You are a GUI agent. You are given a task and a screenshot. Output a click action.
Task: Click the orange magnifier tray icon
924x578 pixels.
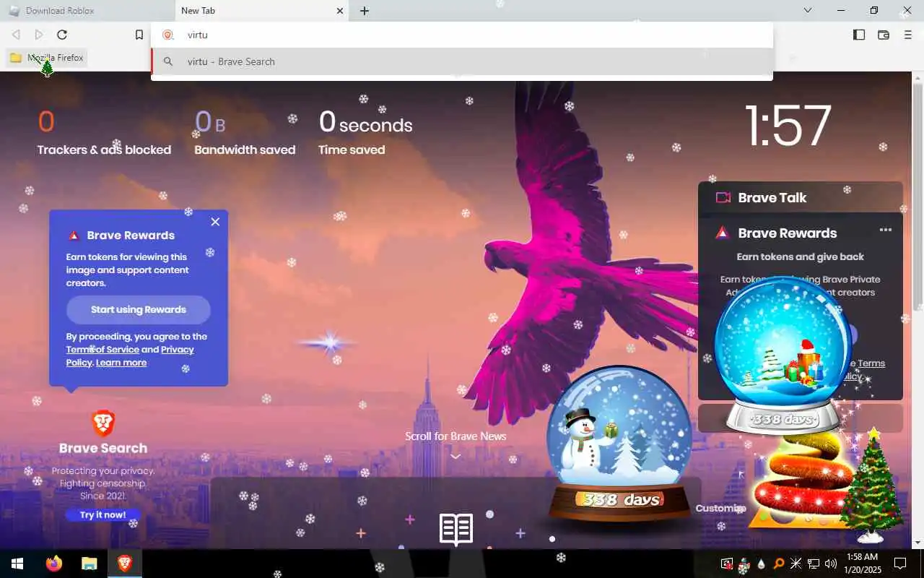point(779,564)
